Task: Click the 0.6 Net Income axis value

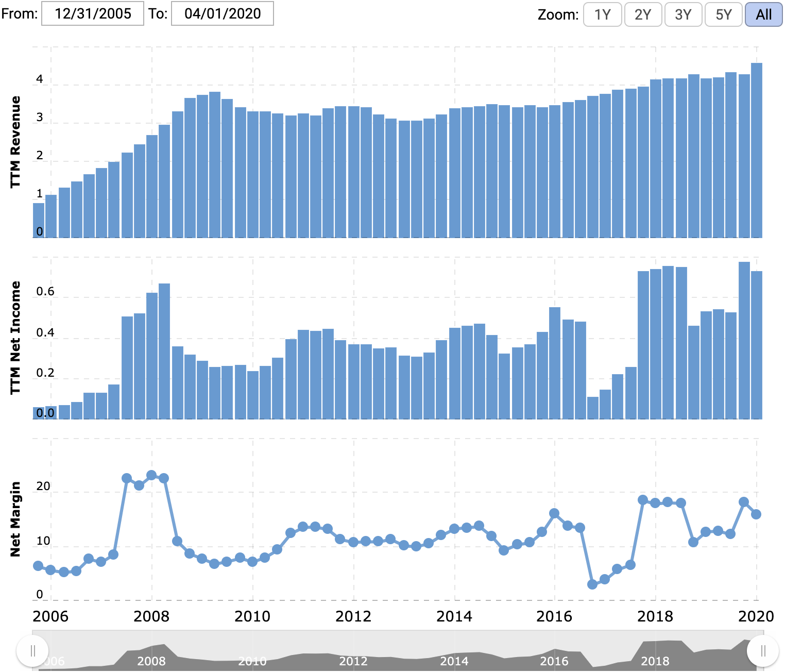Action: (x=45, y=292)
